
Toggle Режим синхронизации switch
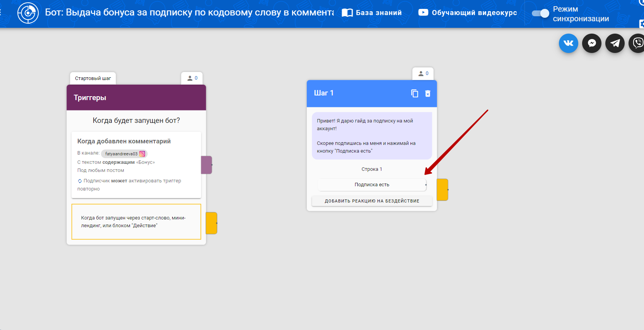click(x=540, y=14)
